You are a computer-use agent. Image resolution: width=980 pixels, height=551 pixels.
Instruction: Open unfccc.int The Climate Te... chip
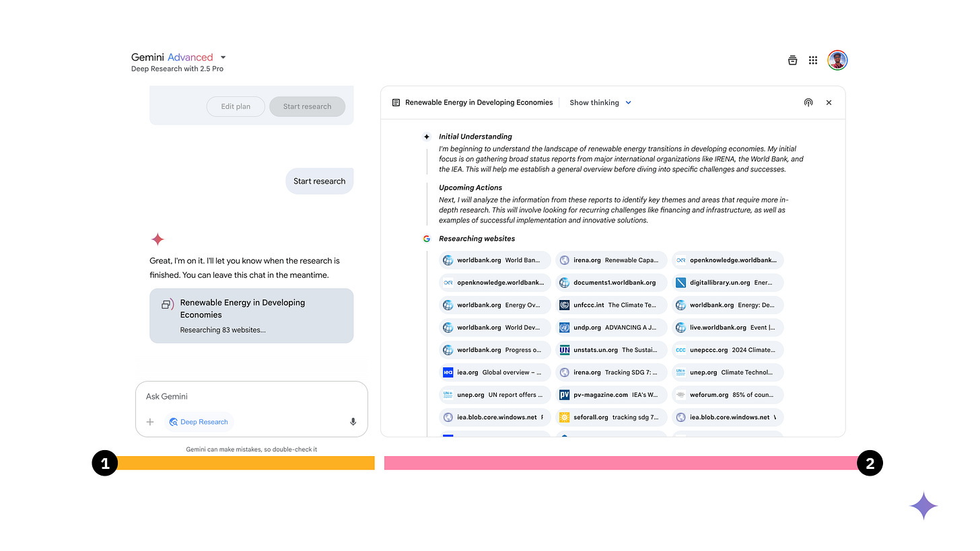pyautogui.click(x=611, y=305)
